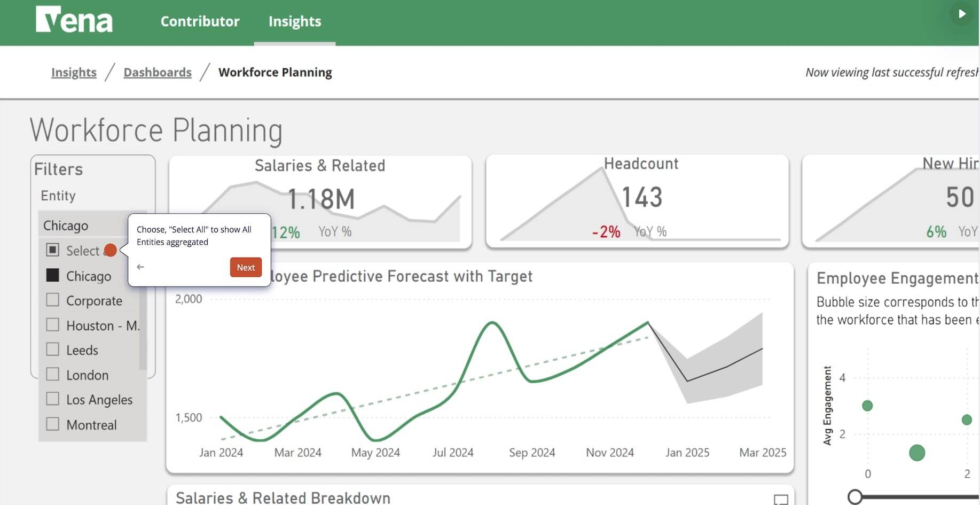Toggle the Select All checkbox

pos(53,250)
